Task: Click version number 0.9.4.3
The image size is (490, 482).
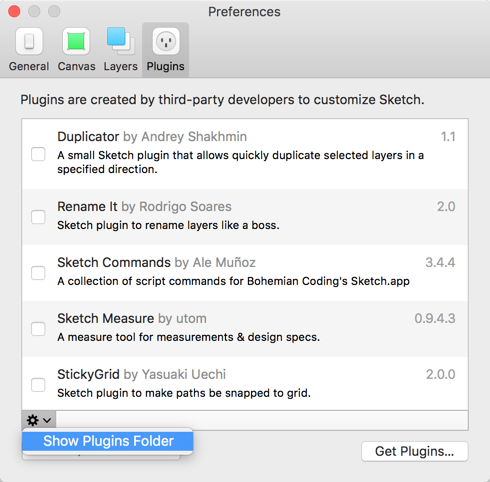Action: (x=435, y=319)
